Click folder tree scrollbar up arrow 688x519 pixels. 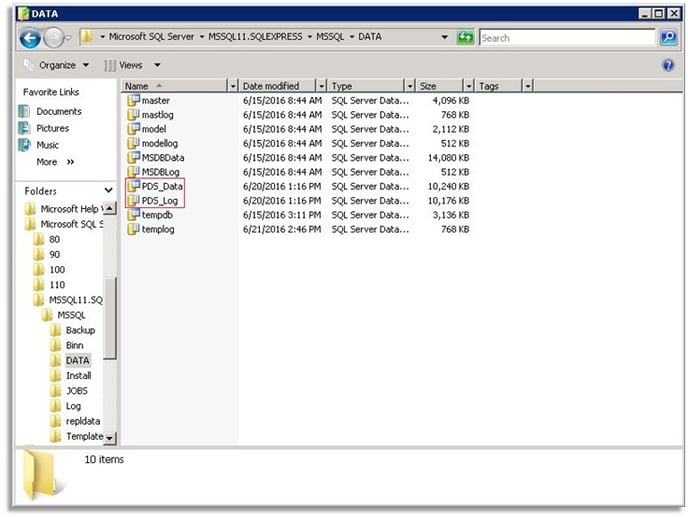[109, 208]
